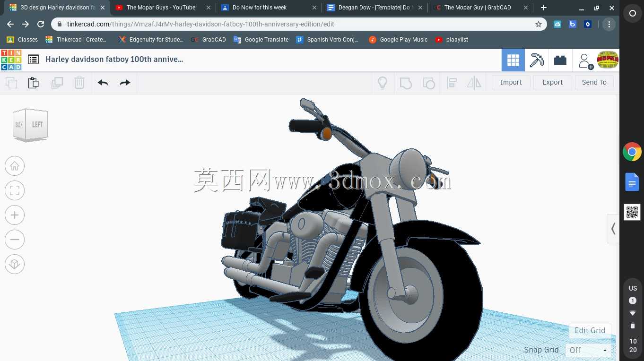Open the Tinkercad Create bookmark
This screenshot has width=644, height=361.
(x=76, y=40)
